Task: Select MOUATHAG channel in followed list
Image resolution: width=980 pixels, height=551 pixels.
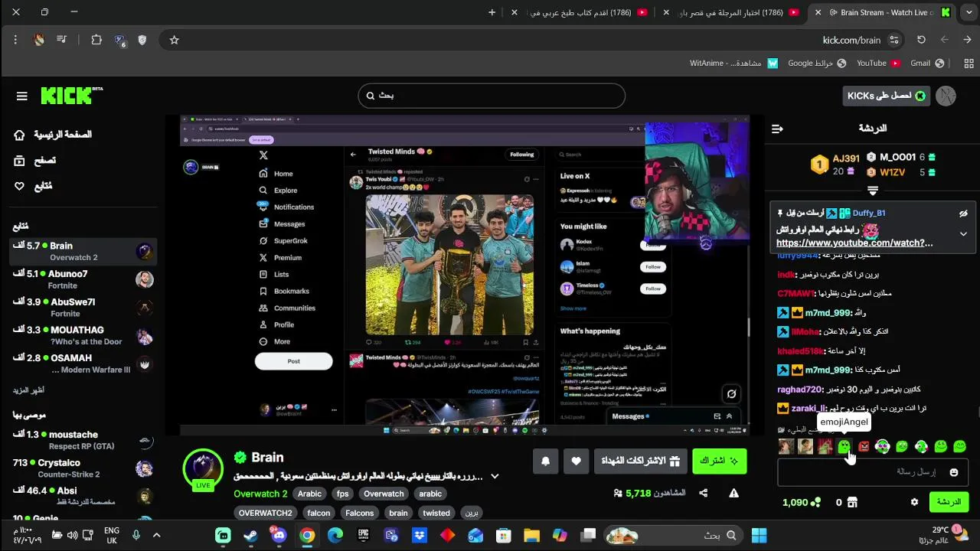Action: (83, 336)
